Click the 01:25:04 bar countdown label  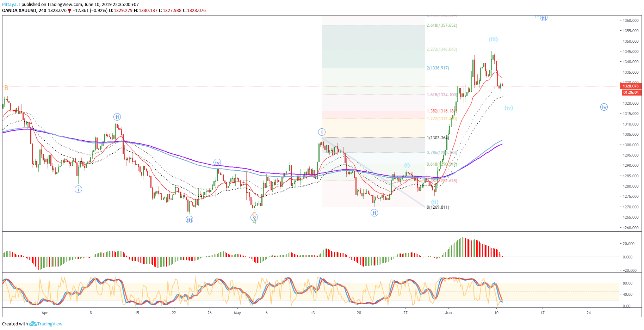(630, 92)
